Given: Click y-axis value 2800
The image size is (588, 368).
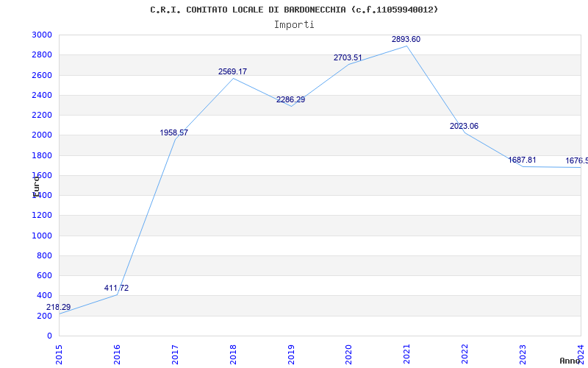Looking at the screenshot, I should (43, 54).
